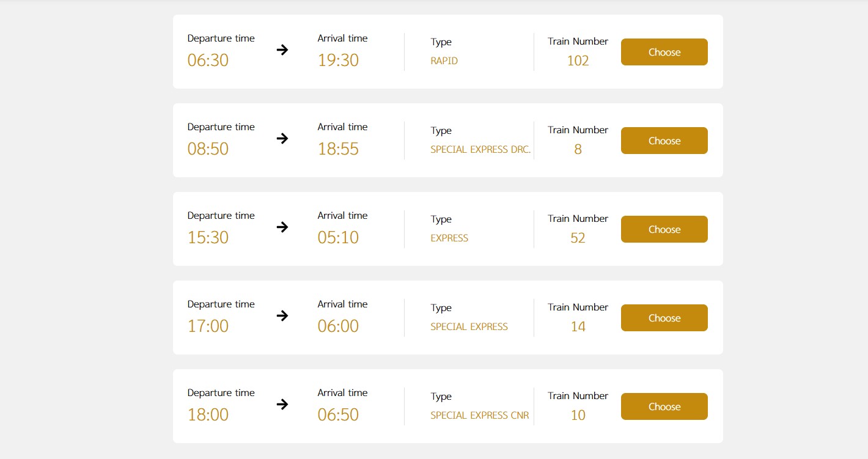
Task: Choose train number 102
Action: (664, 52)
